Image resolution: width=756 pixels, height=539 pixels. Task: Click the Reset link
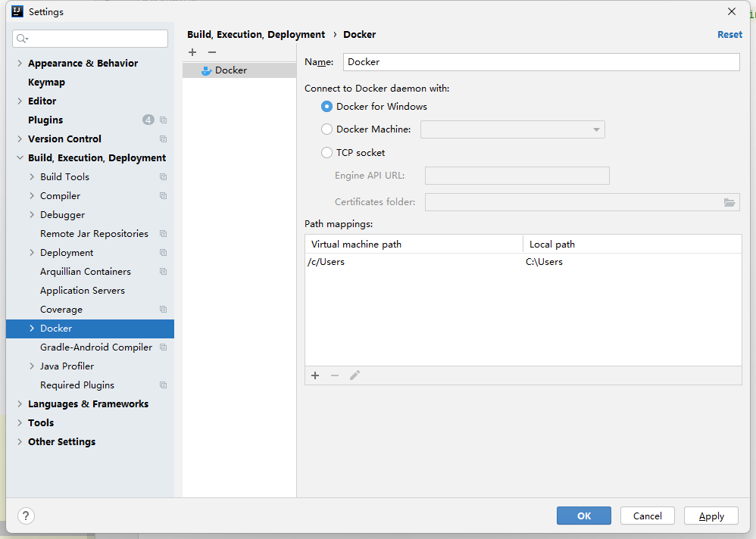730,35
